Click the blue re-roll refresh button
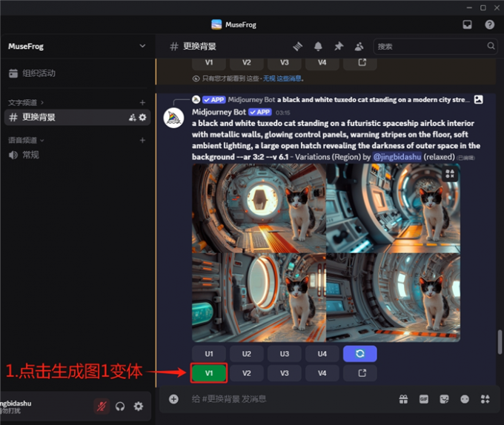The width and height of the screenshot is (504, 425). point(360,354)
